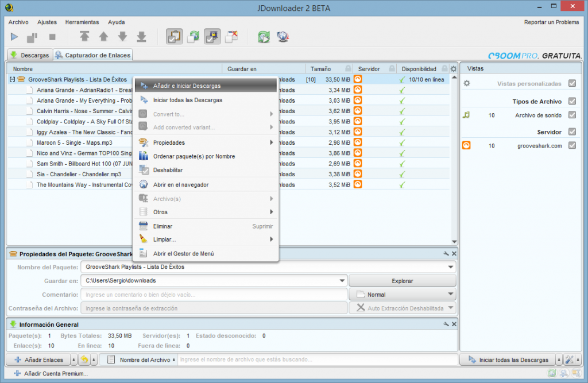Uncheck grooveshark.com filter checkbox

click(x=572, y=145)
